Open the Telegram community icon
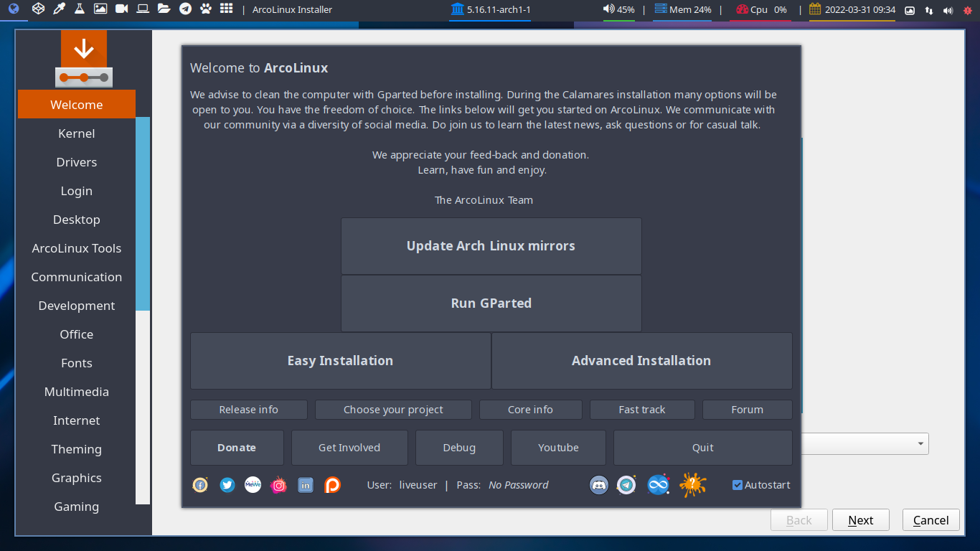The image size is (980, 551). coord(627,485)
